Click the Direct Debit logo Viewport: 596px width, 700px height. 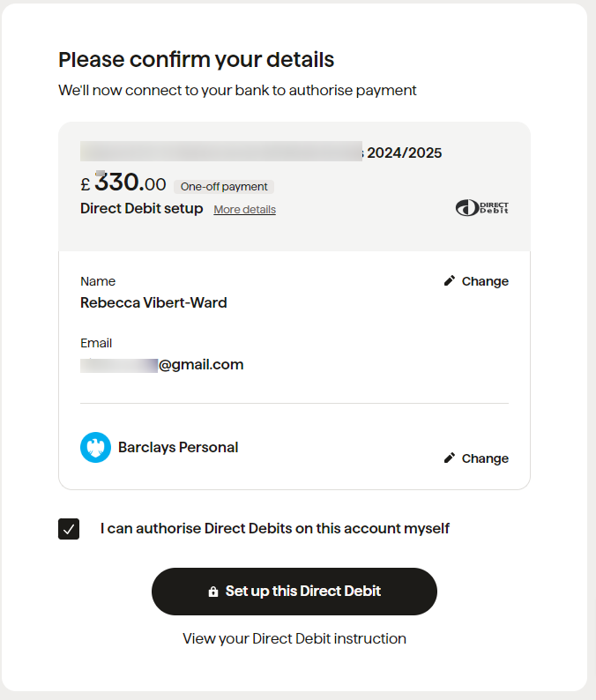coord(481,208)
